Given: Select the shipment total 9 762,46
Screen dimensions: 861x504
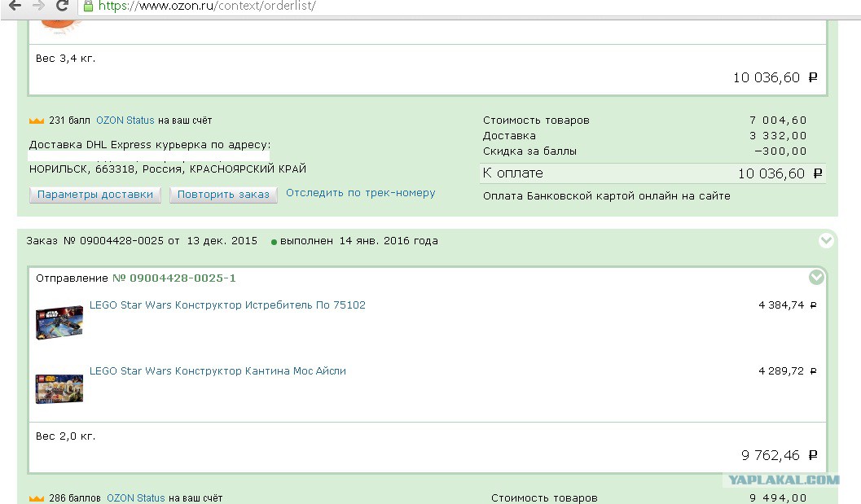Looking at the screenshot, I should (x=780, y=455).
